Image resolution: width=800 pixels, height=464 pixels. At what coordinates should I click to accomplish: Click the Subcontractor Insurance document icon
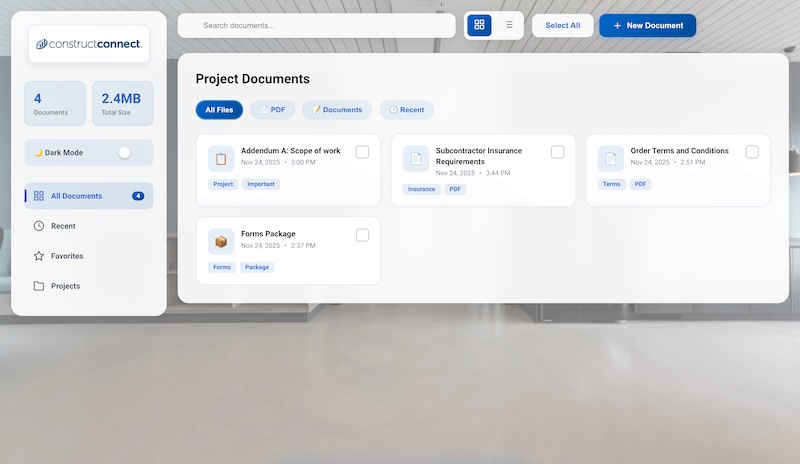416,159
